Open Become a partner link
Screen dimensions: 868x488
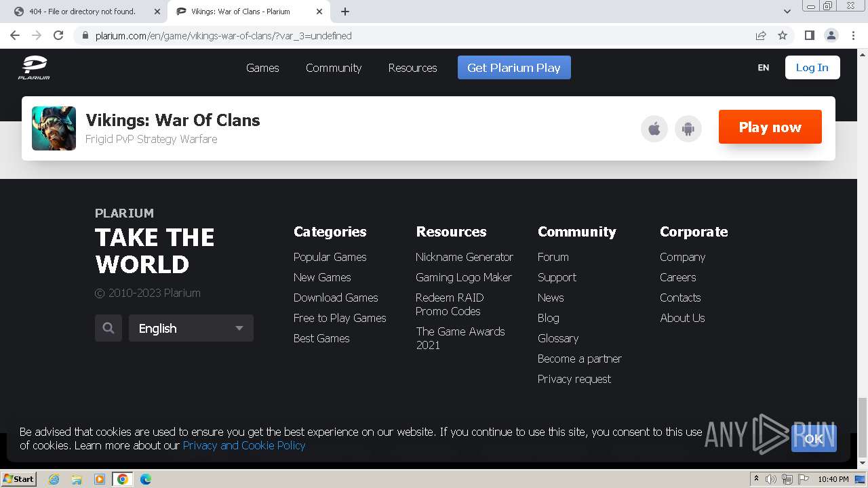tap(580, 359)
